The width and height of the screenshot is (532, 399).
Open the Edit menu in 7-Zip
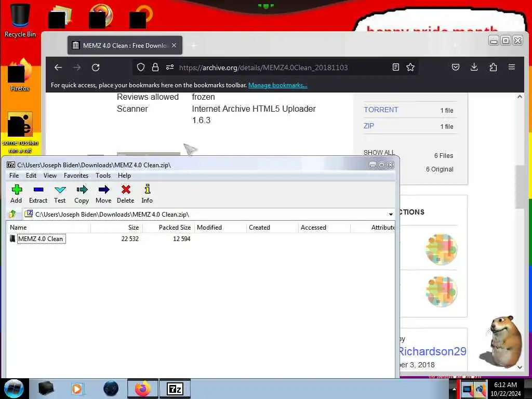[31, 176]
